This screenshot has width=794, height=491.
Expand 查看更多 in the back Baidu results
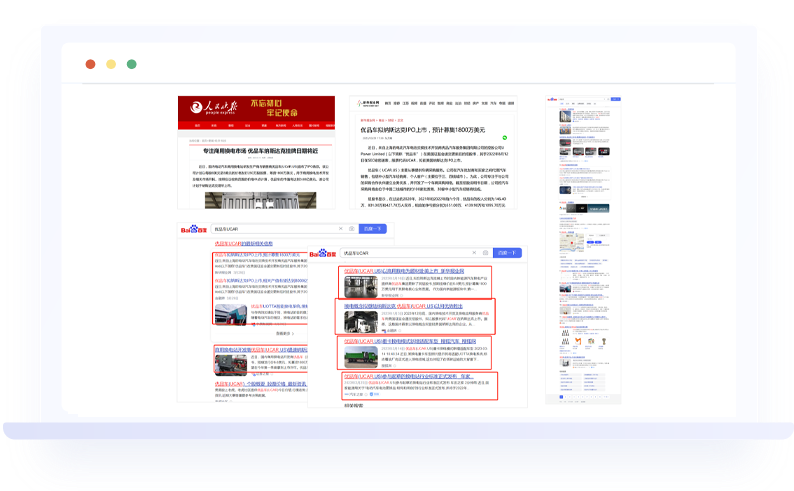coord(285,334)
